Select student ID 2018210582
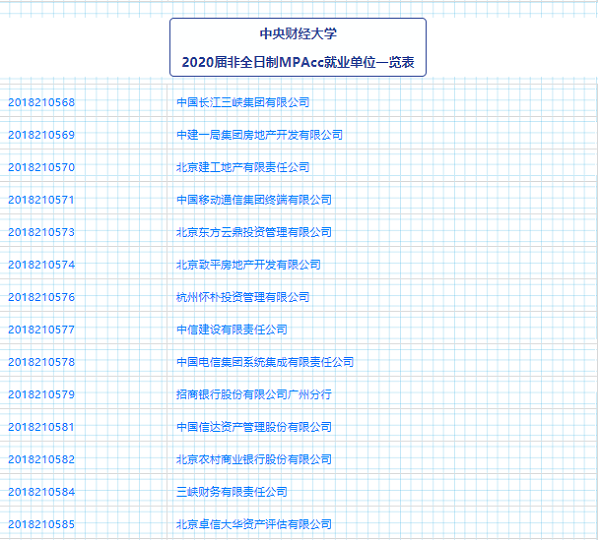Viewport: 600px width, 540px height. click(x=41, y=459)
